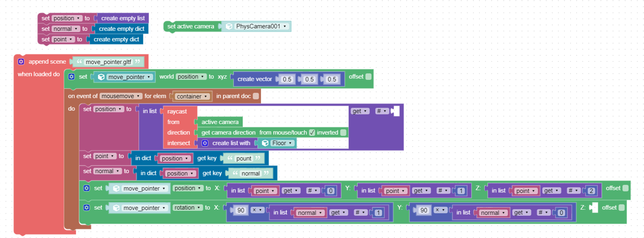Toggle offset checkbox on world position block

click(368, 77)
